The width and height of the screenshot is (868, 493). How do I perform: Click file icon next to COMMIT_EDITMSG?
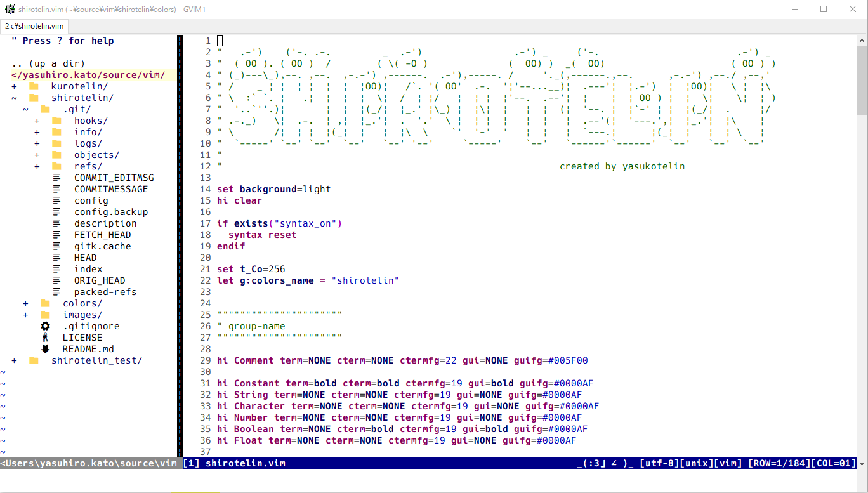click(56, 178)
